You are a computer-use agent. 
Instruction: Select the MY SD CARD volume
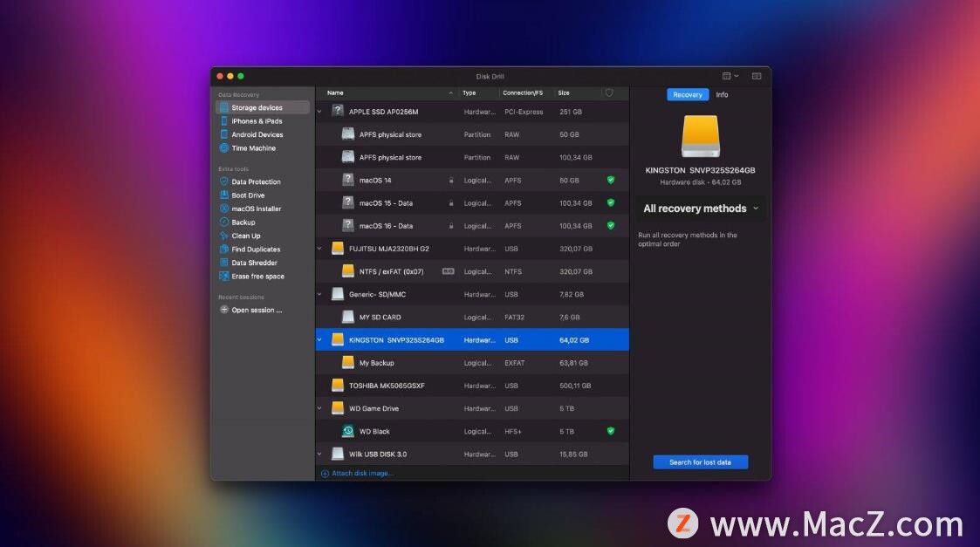472,317
